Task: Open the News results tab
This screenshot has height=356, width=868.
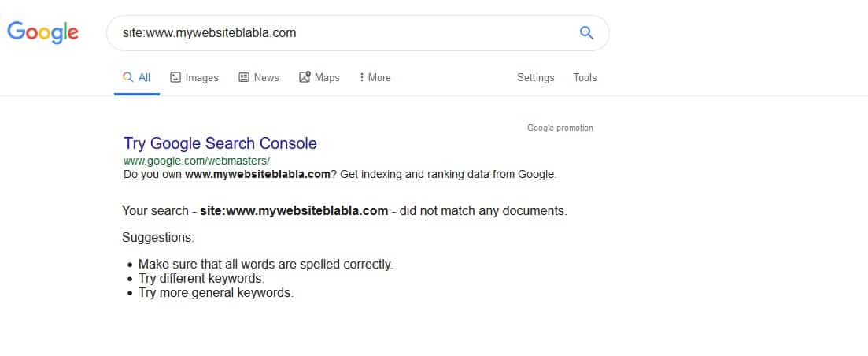Action: pos(266,77)
